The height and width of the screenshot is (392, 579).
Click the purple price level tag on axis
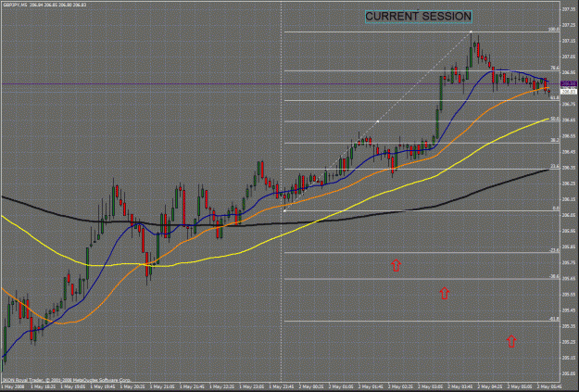point(568,84)
